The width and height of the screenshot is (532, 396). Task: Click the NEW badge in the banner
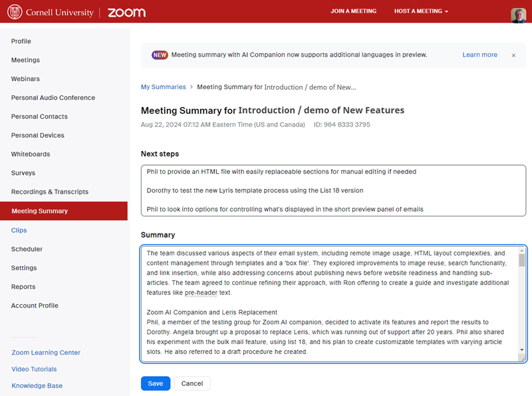pyautogui.click(x=160, y=55)
